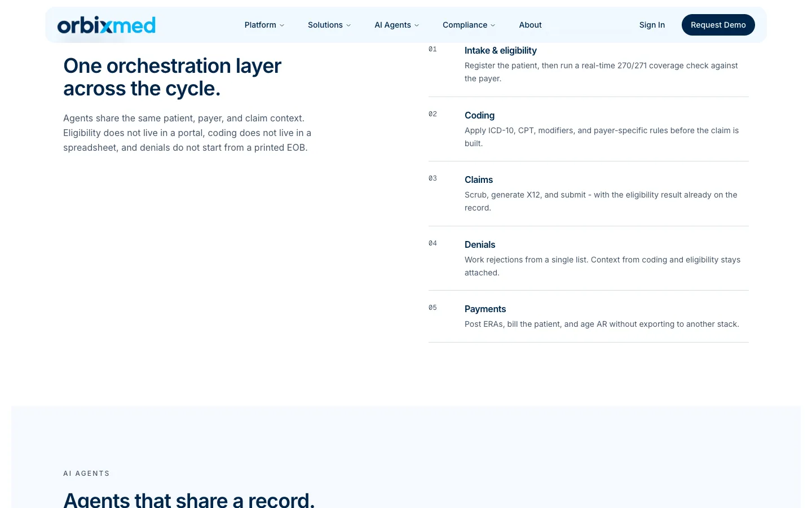The width and height of the screenshot is (812, 508).
Task: Select the Intake & eligibility heading
Action: click(501, 51)
